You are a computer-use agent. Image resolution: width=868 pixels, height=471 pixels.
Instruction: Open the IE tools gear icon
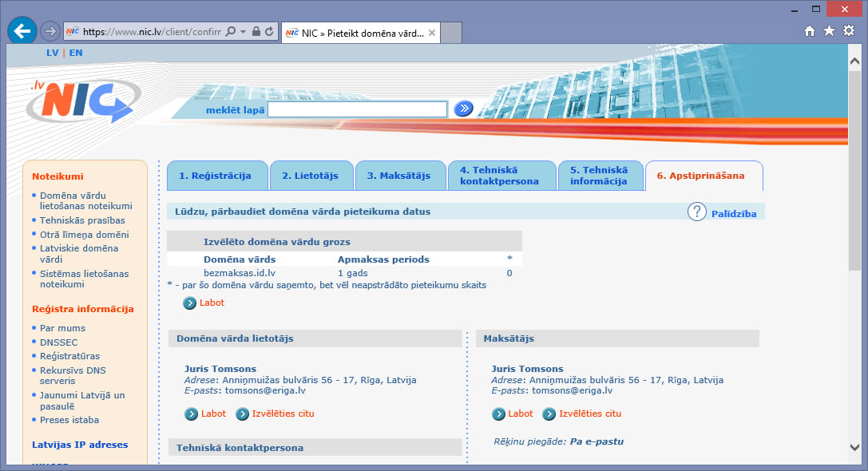849,31
